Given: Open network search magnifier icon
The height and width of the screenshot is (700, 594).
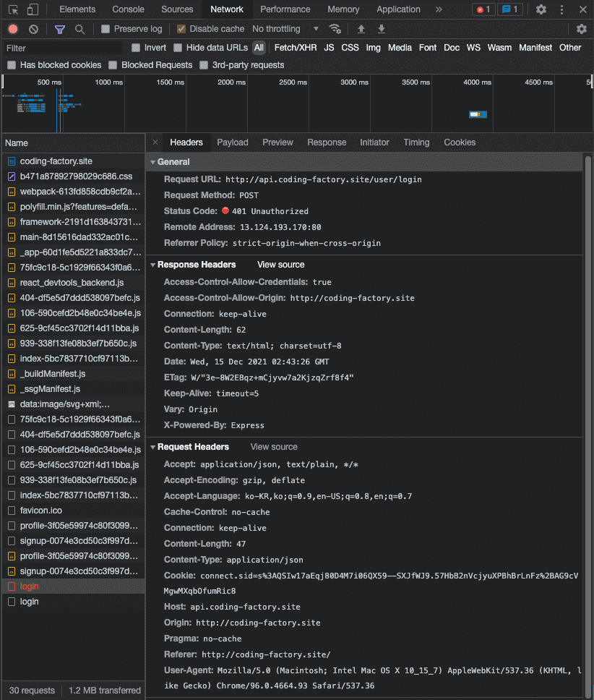Looking at the screenshot, I should click(79, 29).
